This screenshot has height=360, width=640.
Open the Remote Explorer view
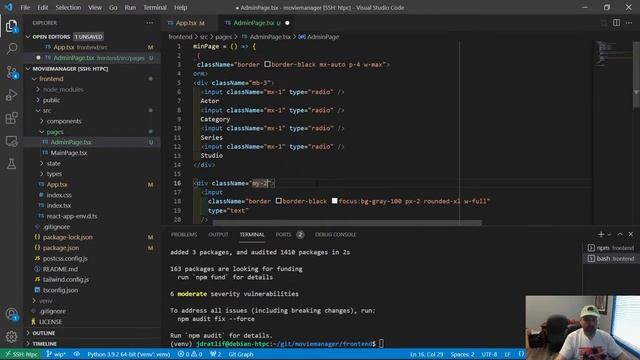pyautogui.click(x=11, y=141)
